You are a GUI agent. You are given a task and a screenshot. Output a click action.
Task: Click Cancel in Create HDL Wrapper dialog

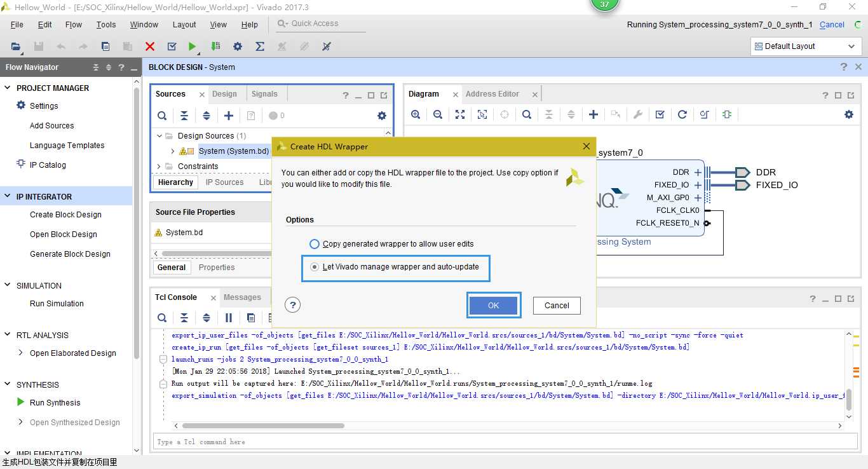(557, 305)
